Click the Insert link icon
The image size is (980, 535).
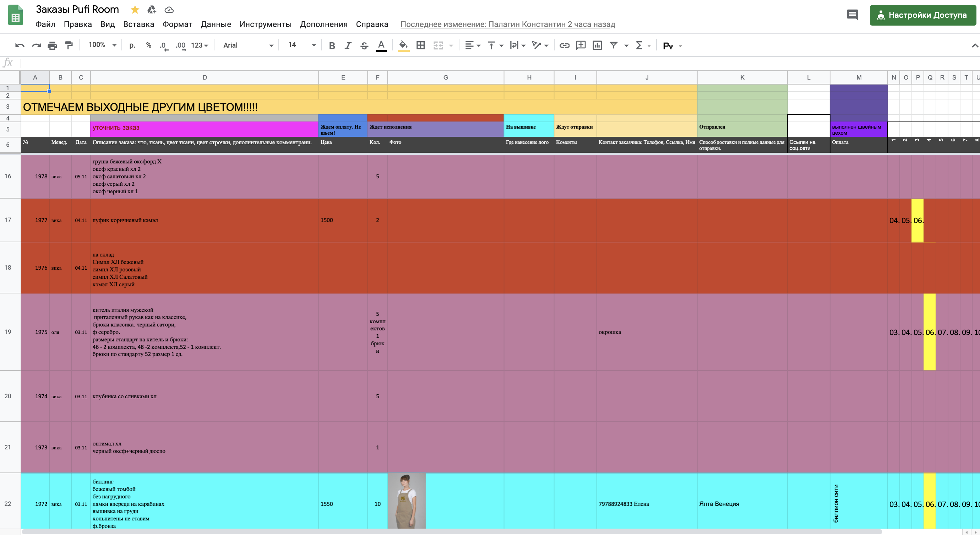(564, 45)
